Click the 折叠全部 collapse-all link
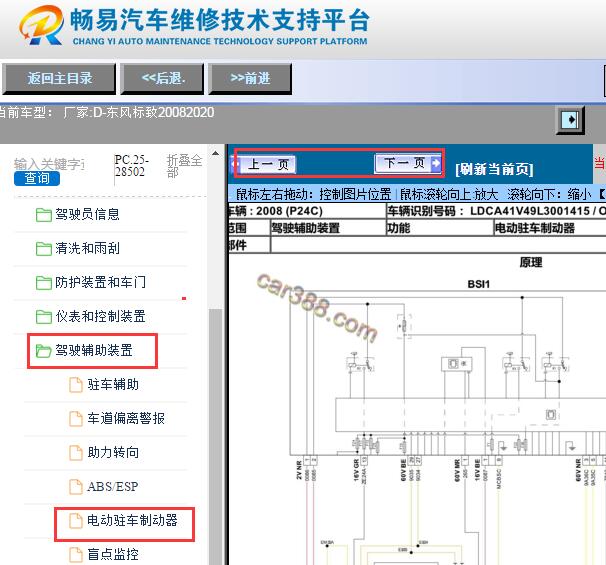Screen dimensions: 606x565 point(184,166)
